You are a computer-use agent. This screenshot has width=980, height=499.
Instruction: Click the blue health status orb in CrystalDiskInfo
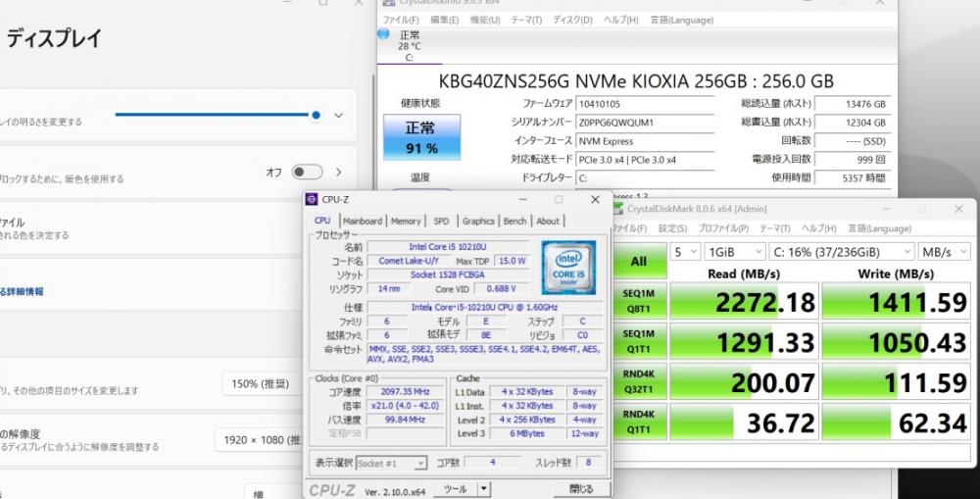(383, 33)
